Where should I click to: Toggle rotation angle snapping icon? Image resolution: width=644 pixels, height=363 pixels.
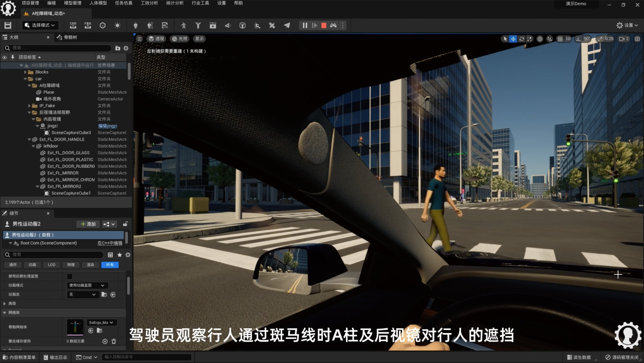point(579,39)
